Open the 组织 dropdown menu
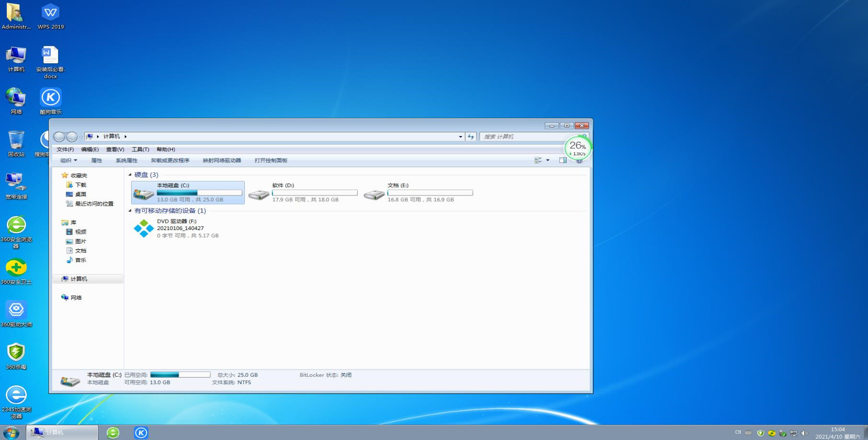 (x=69, y=160)
